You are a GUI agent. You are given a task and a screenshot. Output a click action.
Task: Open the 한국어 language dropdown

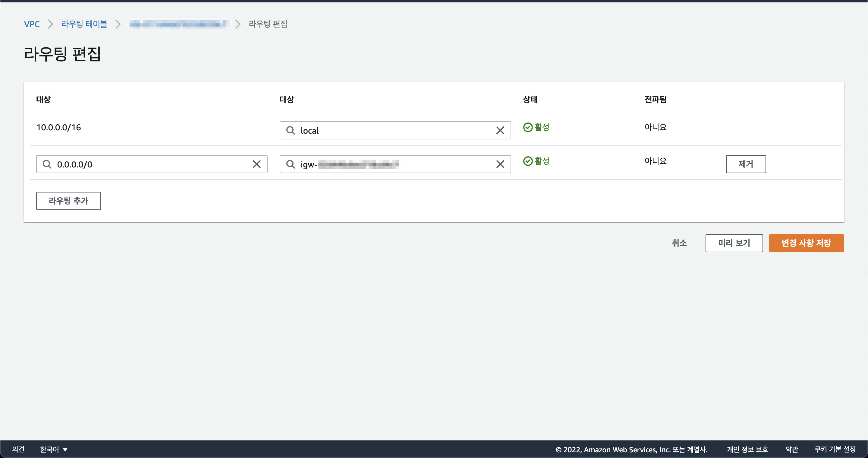[x=54, y=449]
